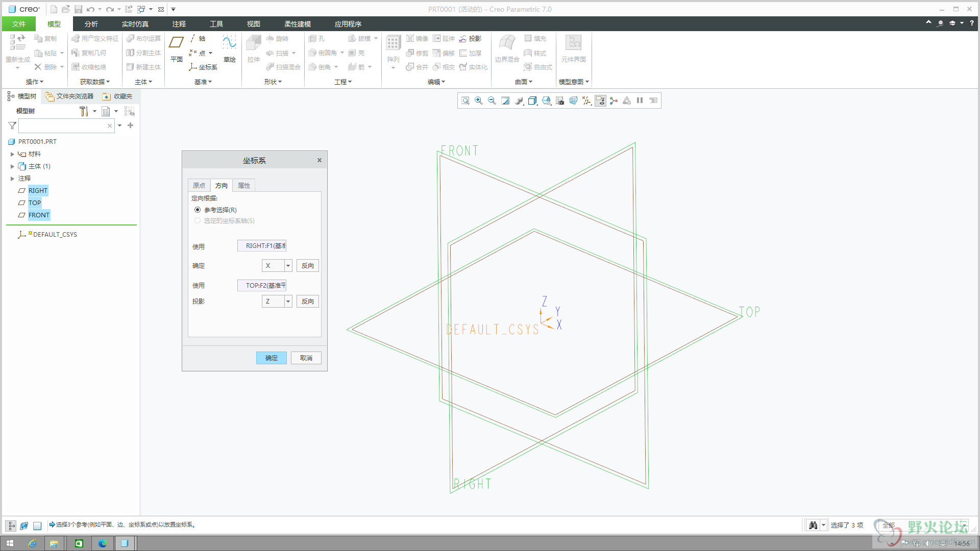
Task: Open the 文件夹浏览器 tab
Action: click(69, 96)
